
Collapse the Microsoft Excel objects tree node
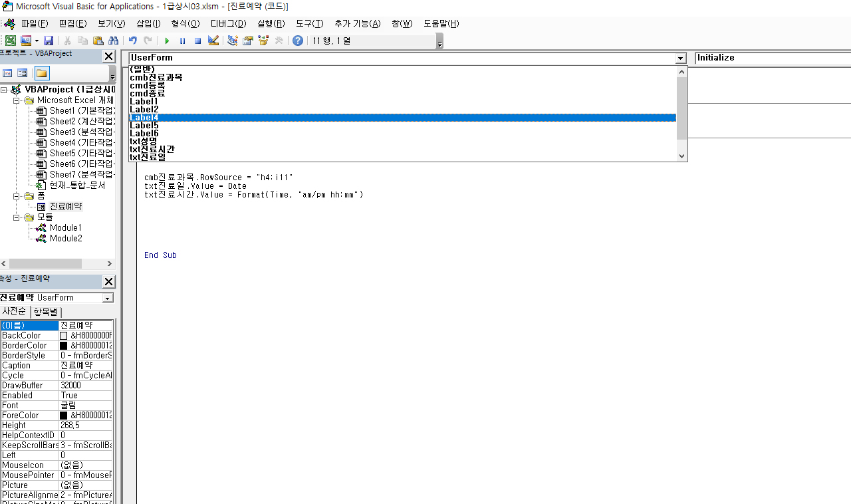pyautogui.click(x=17, y=100)
